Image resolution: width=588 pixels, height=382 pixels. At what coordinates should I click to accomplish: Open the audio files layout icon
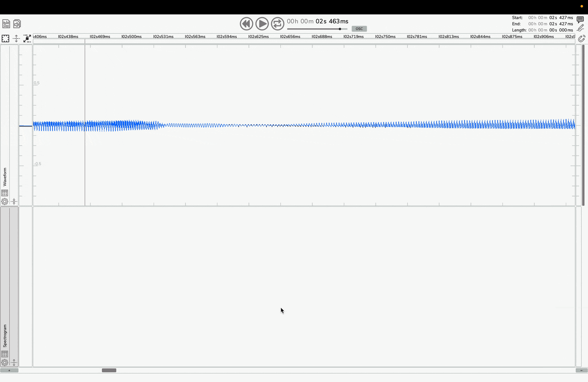pos(17,24)
